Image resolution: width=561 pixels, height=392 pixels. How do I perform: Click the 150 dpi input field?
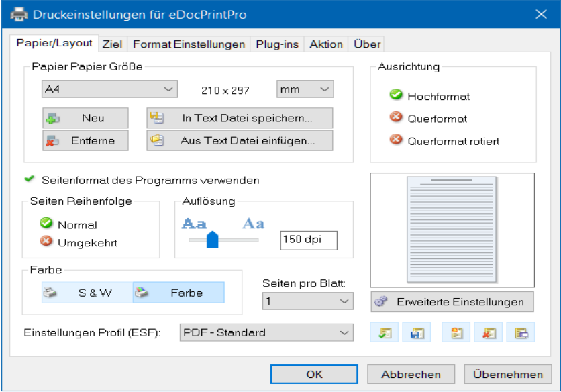[x=309, y=240]
